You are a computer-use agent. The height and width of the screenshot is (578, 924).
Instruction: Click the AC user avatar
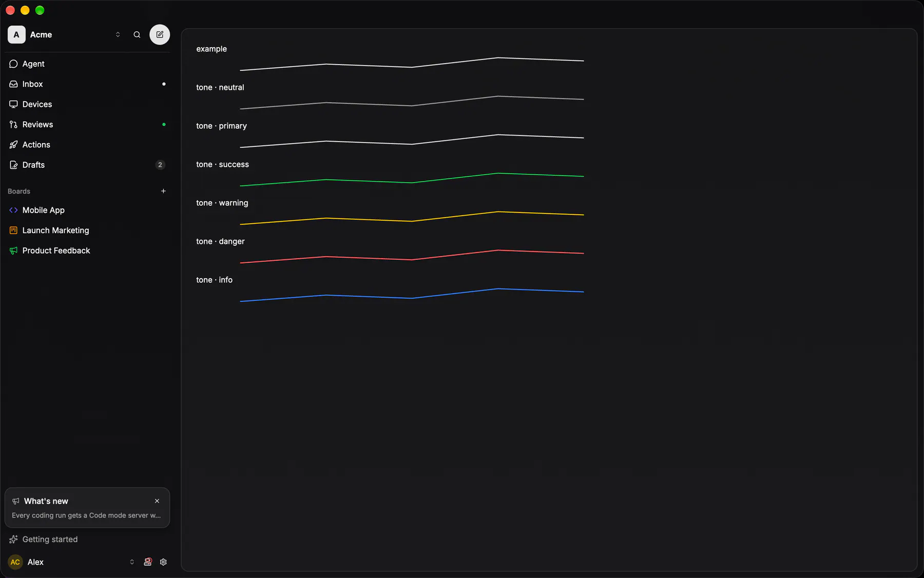(15, 562)
